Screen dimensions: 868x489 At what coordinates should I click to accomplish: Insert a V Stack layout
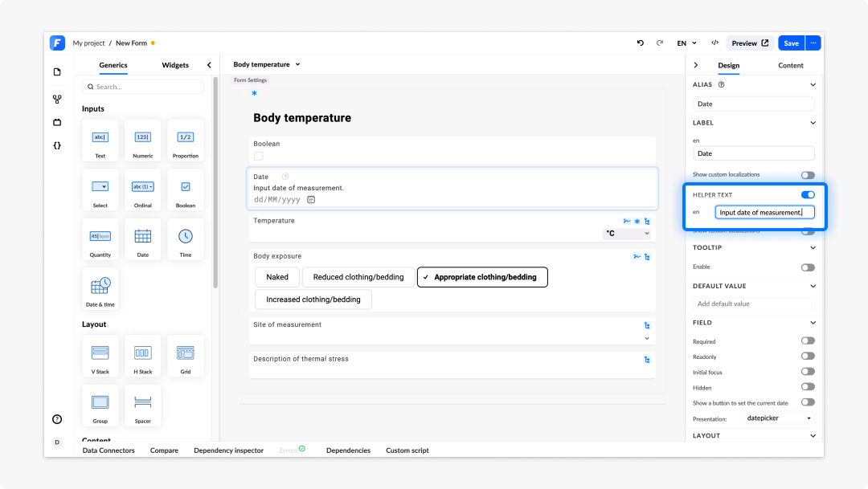(x=100, y=357)
